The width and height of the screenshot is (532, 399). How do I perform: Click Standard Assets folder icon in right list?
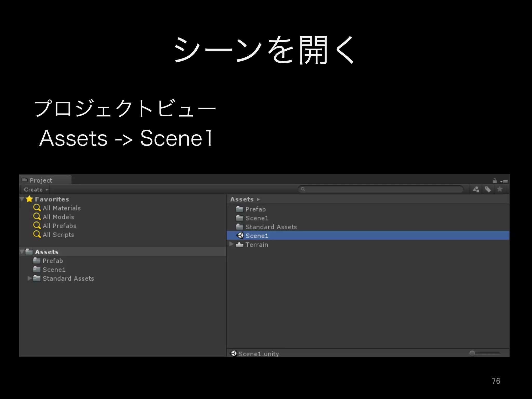click(x=240, y=227)
